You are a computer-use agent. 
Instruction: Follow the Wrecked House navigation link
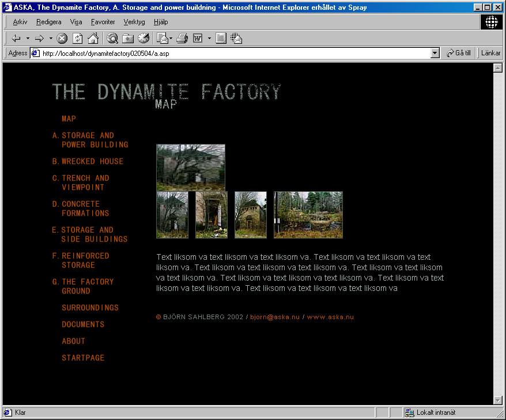tap(92, 161)
